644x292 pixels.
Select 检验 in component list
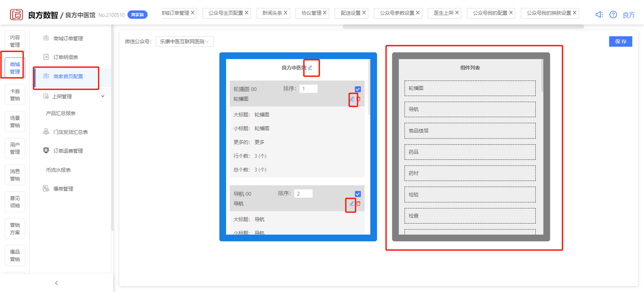click(470, 194)
